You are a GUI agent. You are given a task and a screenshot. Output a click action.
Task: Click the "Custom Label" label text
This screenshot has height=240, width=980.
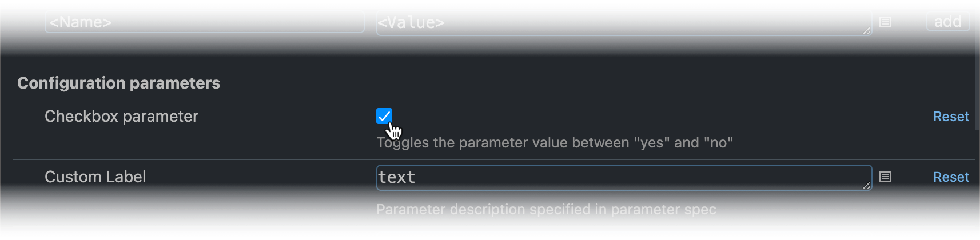(95, 177)
